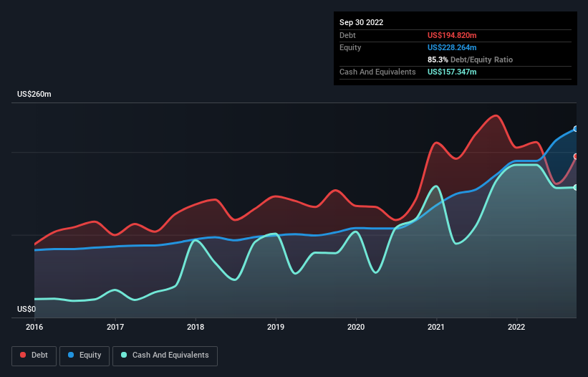Toggle the Debt series legend button

point(34,355)
